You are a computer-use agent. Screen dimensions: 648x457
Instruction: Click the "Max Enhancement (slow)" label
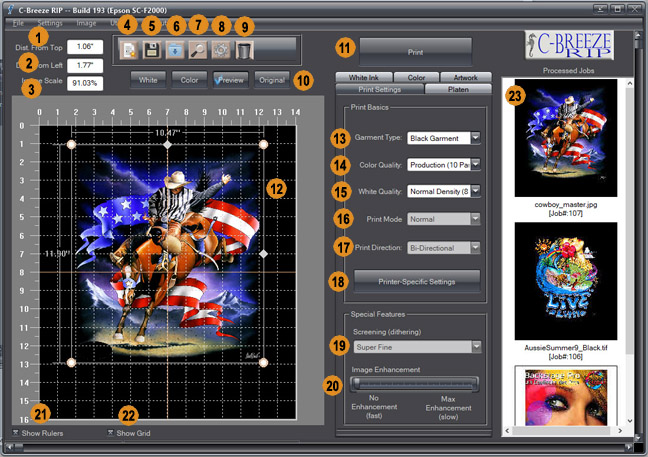pos(448,408)
